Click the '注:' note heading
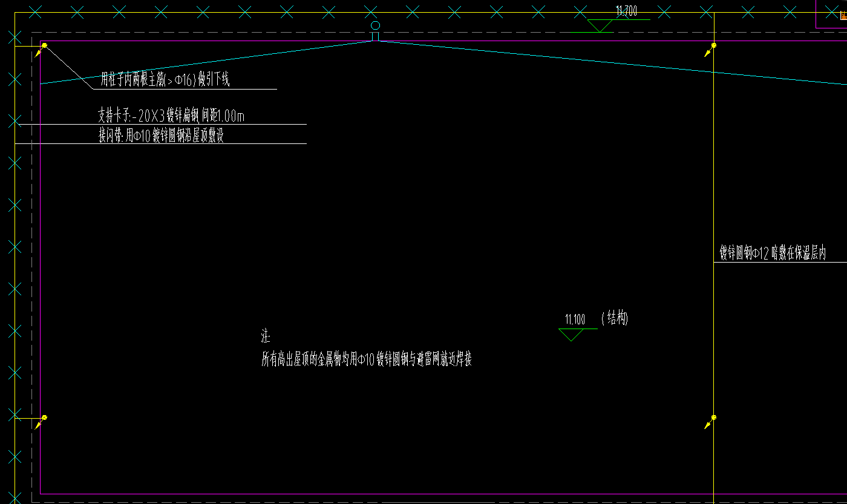Image resolution: width=847 pixels, height=504 pixels. (x=266, y=336)
